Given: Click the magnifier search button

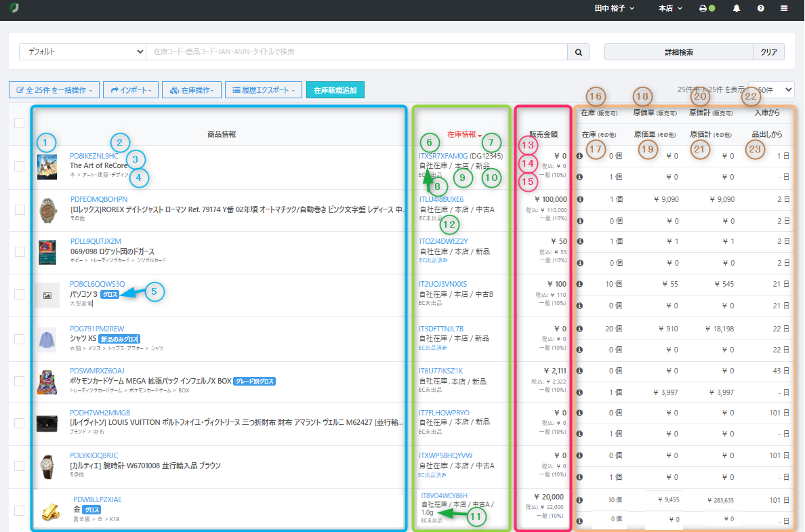Looking at the screenshot, I should click(578, 52).
